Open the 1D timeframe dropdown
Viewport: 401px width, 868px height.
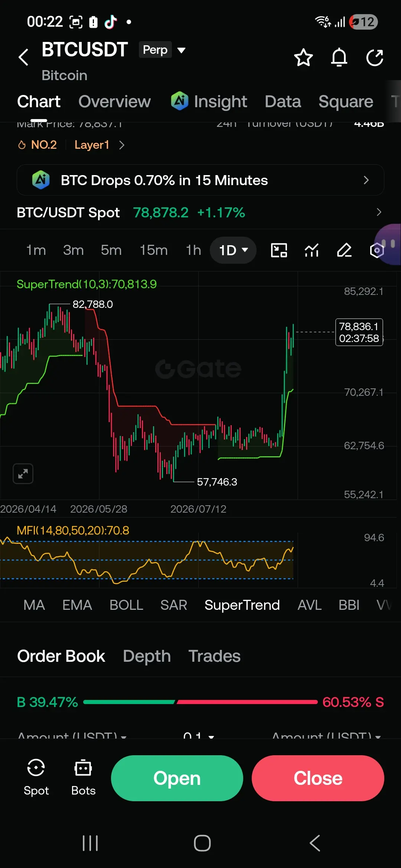pyautogui.click(x=233, y=250)
